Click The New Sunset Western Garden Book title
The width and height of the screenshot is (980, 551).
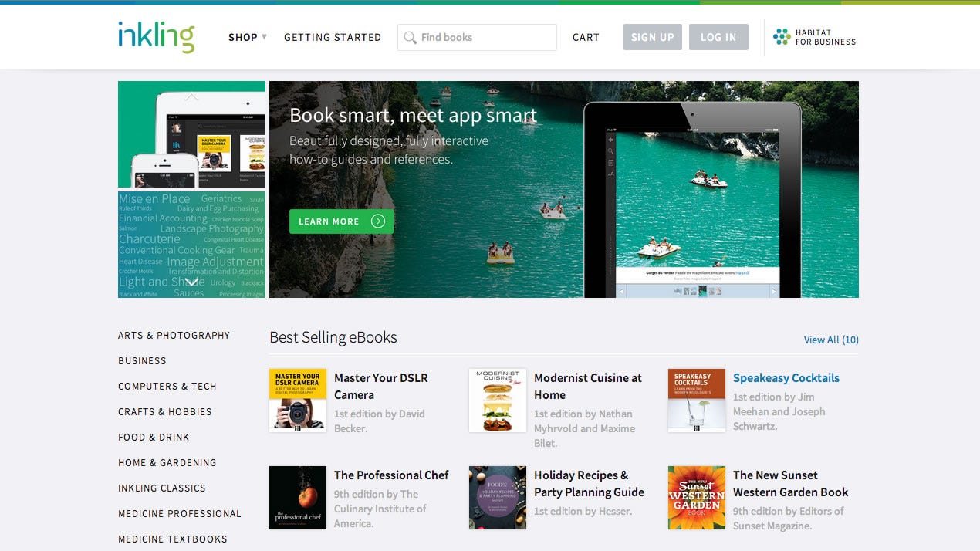(791, 483)
